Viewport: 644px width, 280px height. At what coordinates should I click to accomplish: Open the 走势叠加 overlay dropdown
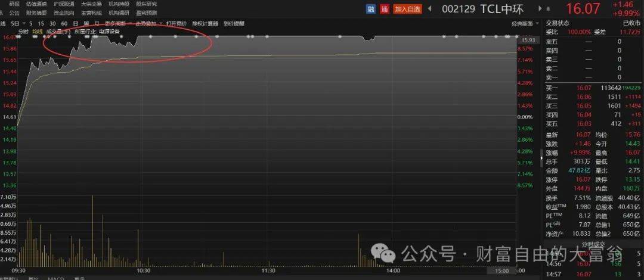coord(148,23)
